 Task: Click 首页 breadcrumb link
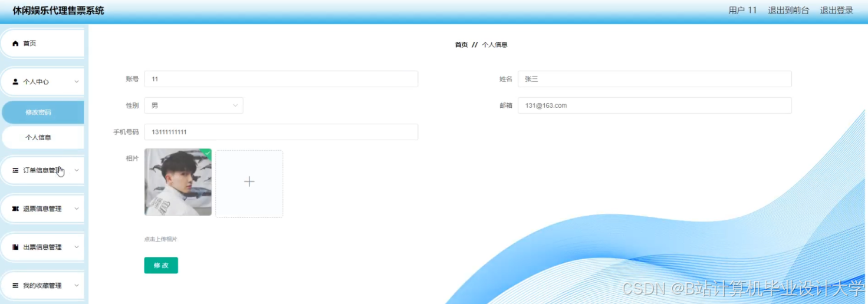[461, 45]
